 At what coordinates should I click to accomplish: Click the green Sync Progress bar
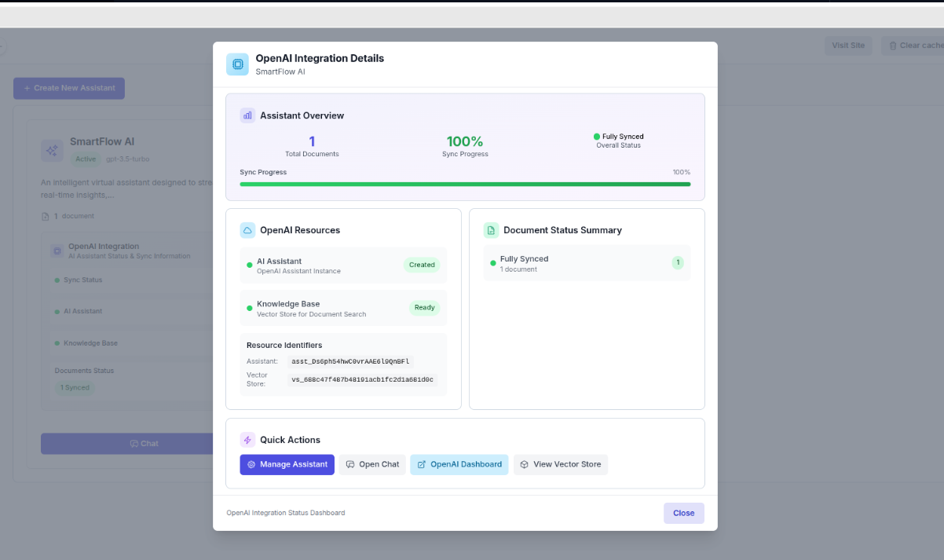[x=465, y=183]
